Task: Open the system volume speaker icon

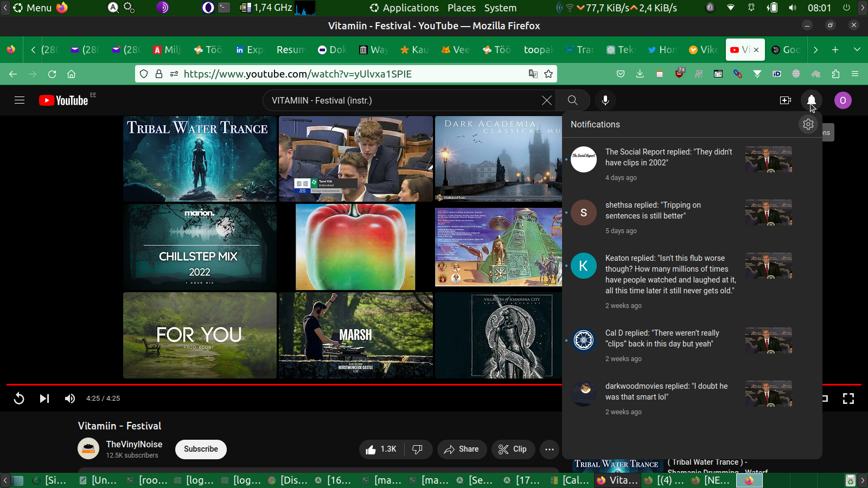Action: coord(793,8)
